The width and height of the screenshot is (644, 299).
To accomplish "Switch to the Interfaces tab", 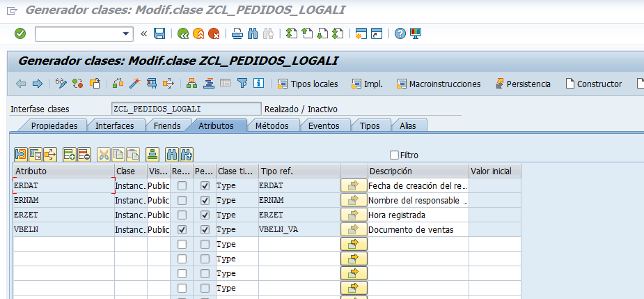I will [115, 126].
